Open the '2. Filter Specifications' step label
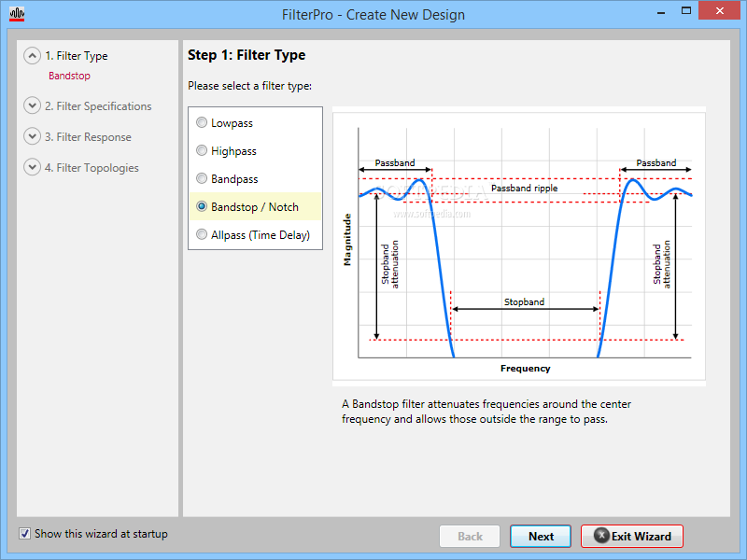Viewport: 747px width, 560px height. pos(98,105)
